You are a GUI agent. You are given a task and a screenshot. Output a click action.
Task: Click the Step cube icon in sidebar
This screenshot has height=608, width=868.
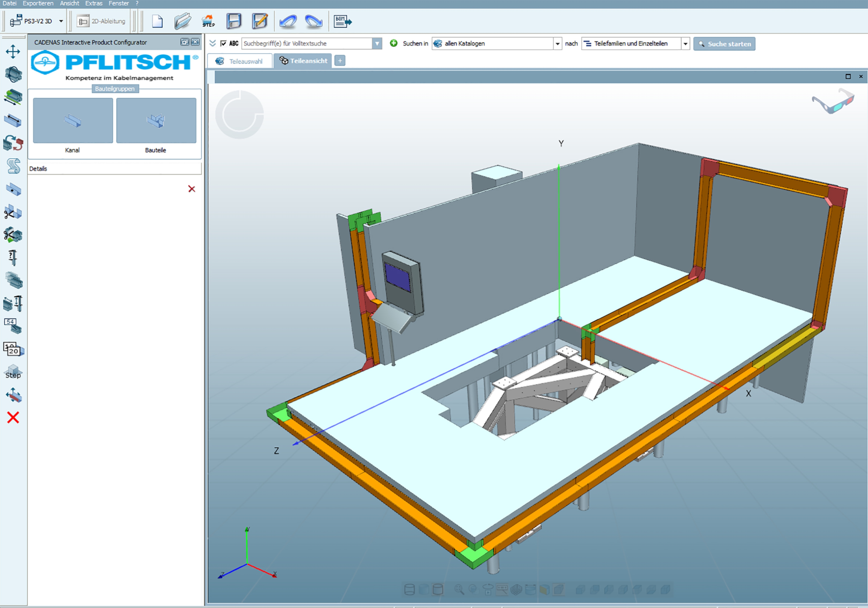tap(13, 371)
